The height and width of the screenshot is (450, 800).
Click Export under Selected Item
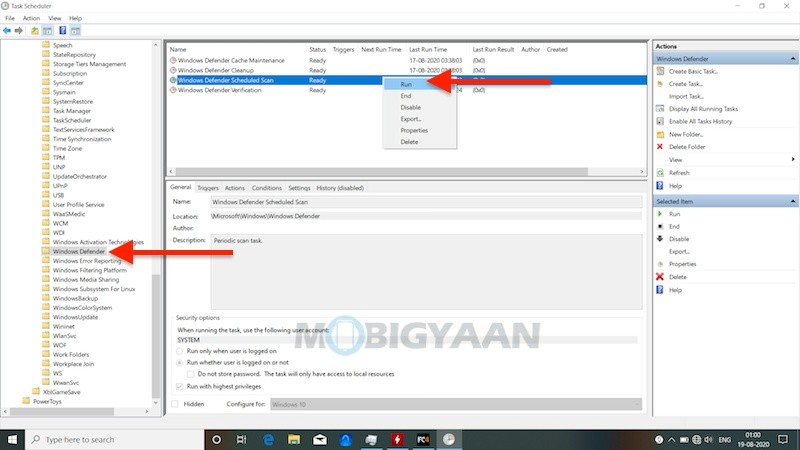pos(679,252)
